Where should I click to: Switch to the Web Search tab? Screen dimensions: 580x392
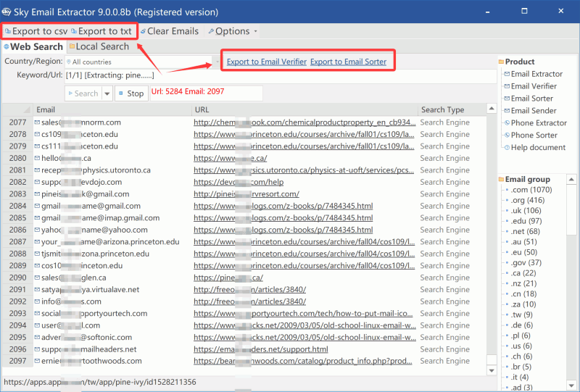pos(33,46)
